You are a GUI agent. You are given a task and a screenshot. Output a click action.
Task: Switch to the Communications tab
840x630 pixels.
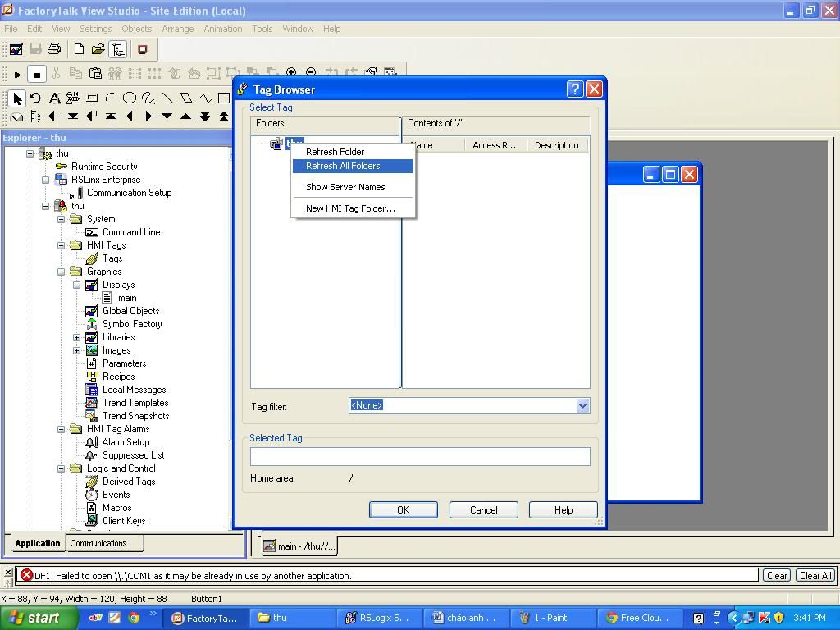104,543
